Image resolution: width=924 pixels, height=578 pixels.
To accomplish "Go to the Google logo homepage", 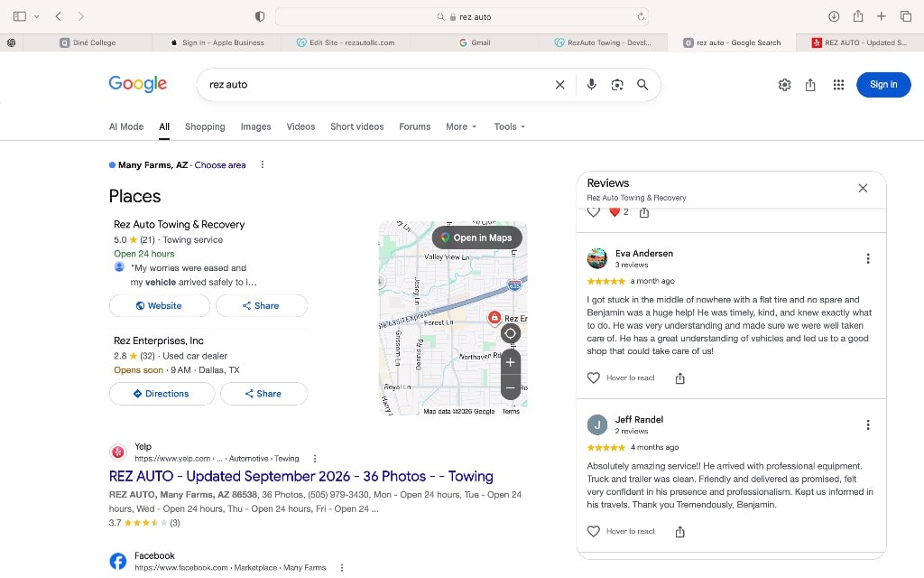I will pos(138,84).
